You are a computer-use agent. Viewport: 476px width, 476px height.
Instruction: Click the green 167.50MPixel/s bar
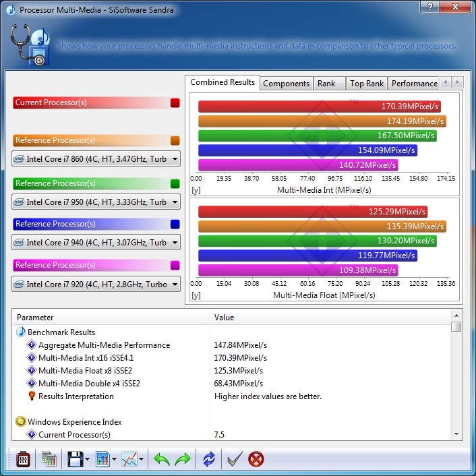pos(318,136)
